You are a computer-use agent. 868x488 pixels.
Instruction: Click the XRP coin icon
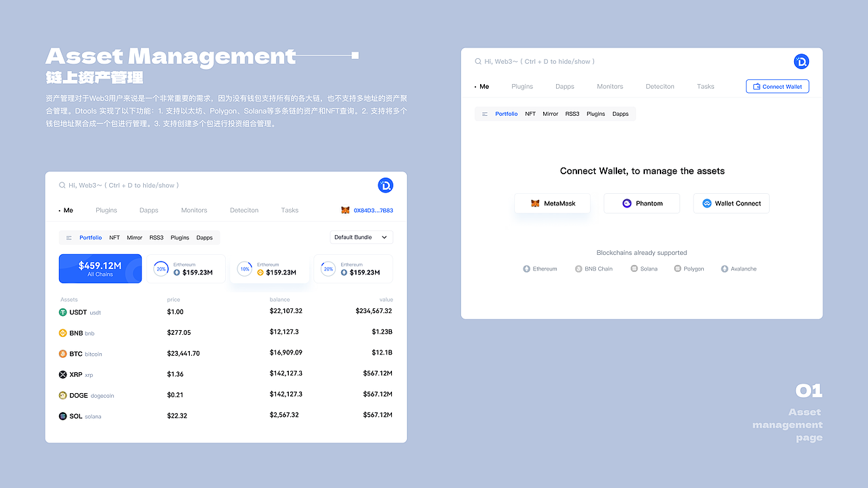click(63, 374)
